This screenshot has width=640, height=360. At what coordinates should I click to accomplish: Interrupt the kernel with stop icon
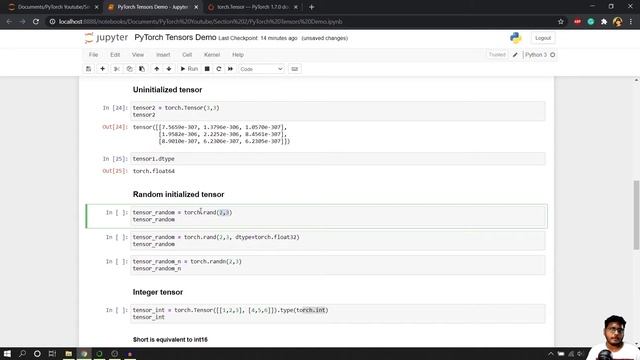point(207,69)
